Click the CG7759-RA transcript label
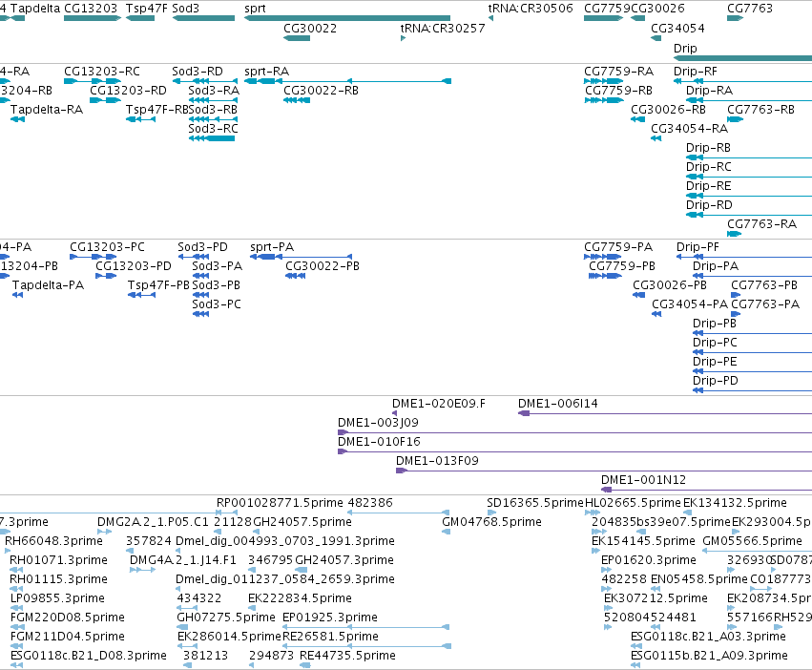Image resolution: width=812 pixels, height=670 pixels. pos(618,72)
